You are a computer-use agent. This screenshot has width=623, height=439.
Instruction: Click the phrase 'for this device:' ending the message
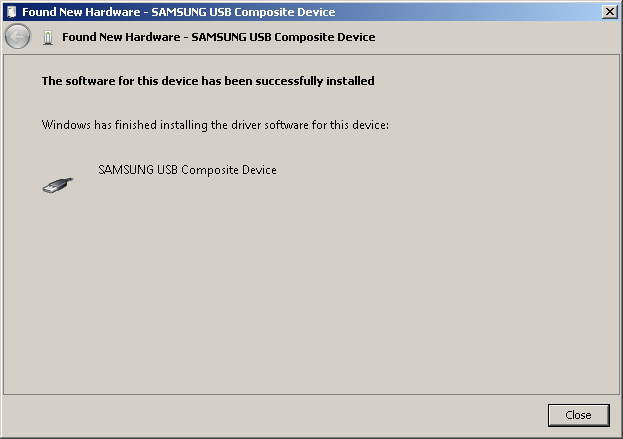[350, 125]
